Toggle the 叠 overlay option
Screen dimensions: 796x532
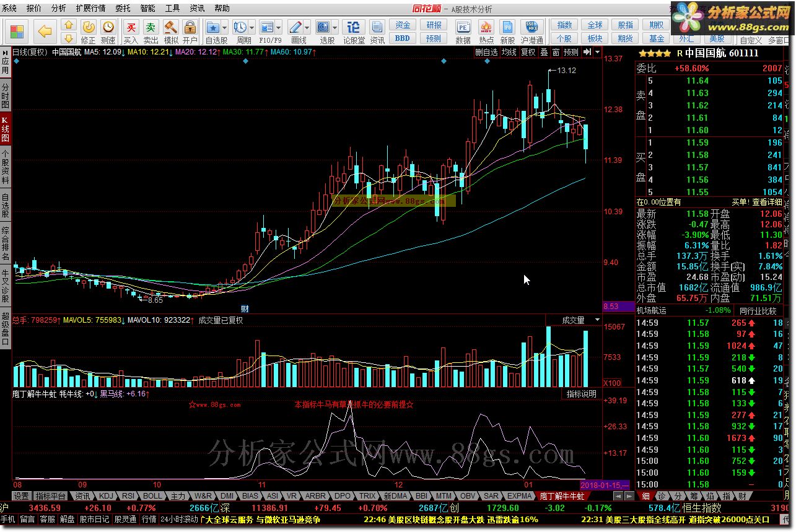pos(544,52)
